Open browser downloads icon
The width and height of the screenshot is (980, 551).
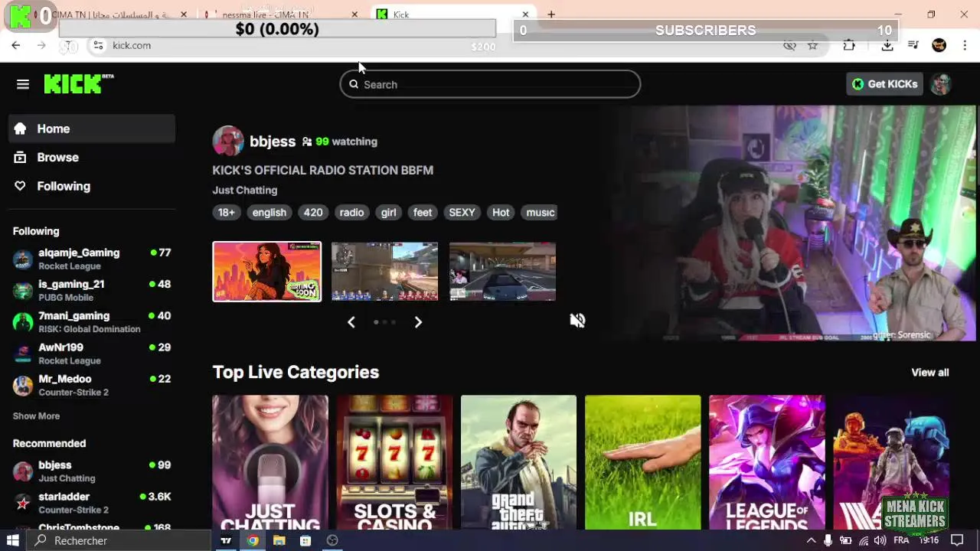point(887,46)
